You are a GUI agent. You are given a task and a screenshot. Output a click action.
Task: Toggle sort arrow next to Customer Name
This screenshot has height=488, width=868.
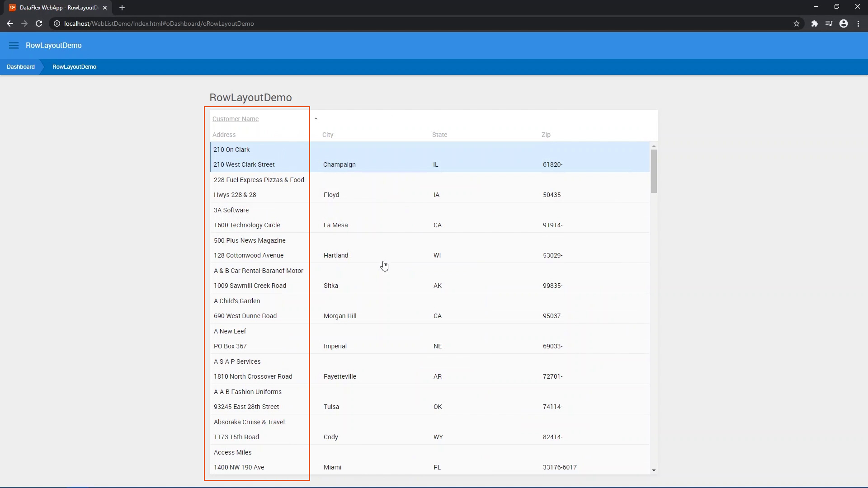(x=316, y=119)
